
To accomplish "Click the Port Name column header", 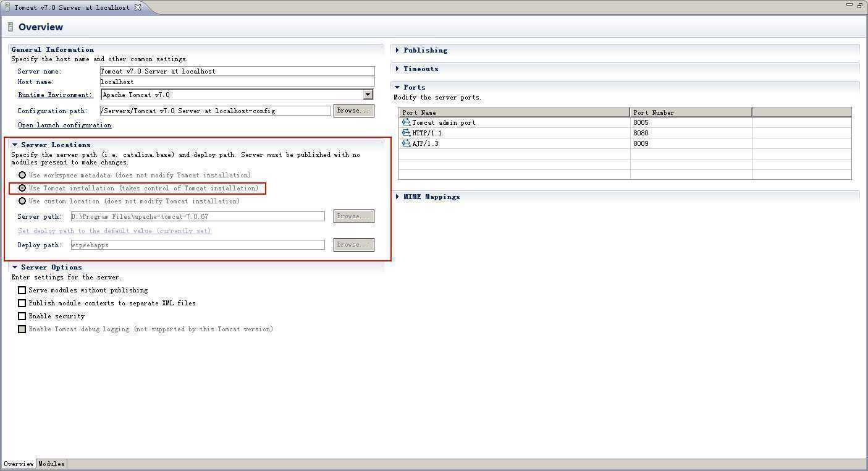I will click(x=515, y=112).
